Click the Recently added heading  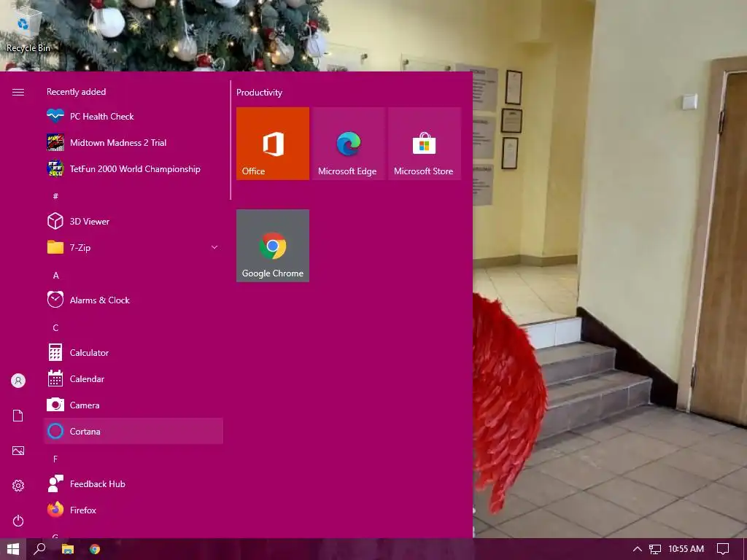pyautogui.click(x=76, y=92)
